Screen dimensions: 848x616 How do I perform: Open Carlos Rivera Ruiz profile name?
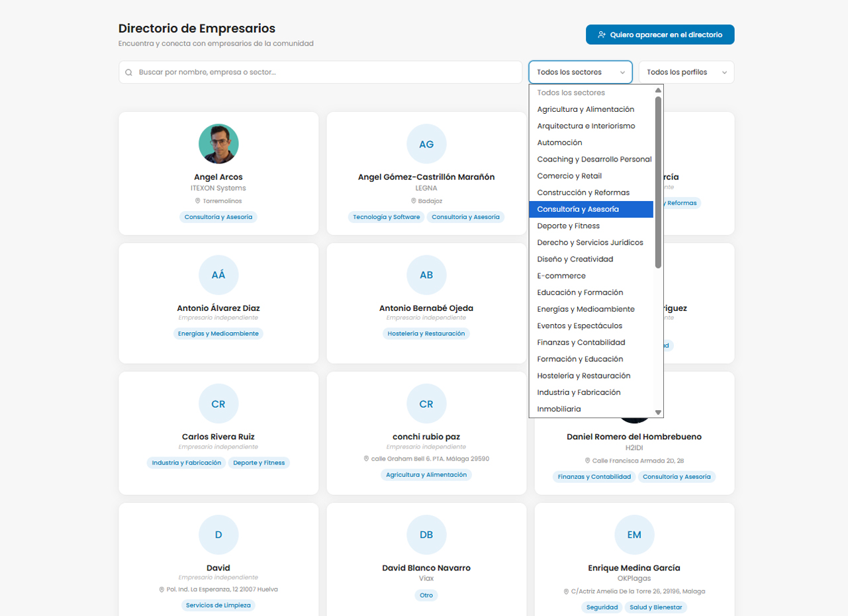[218, 437]
